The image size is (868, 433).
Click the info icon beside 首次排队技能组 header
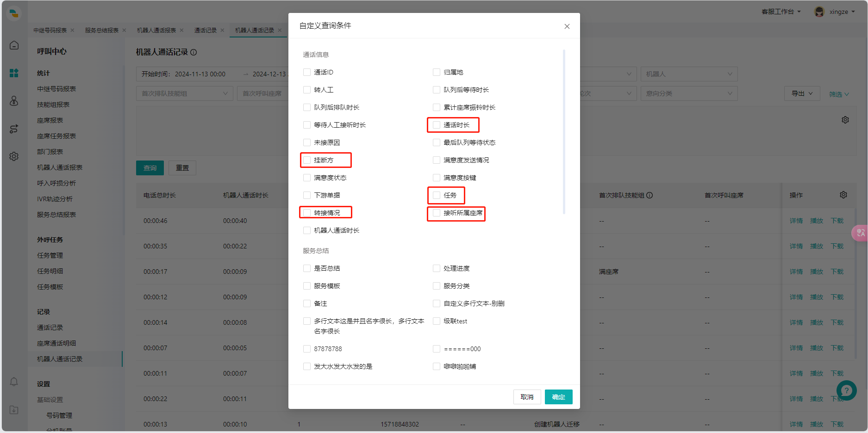(x=649, y=195)
